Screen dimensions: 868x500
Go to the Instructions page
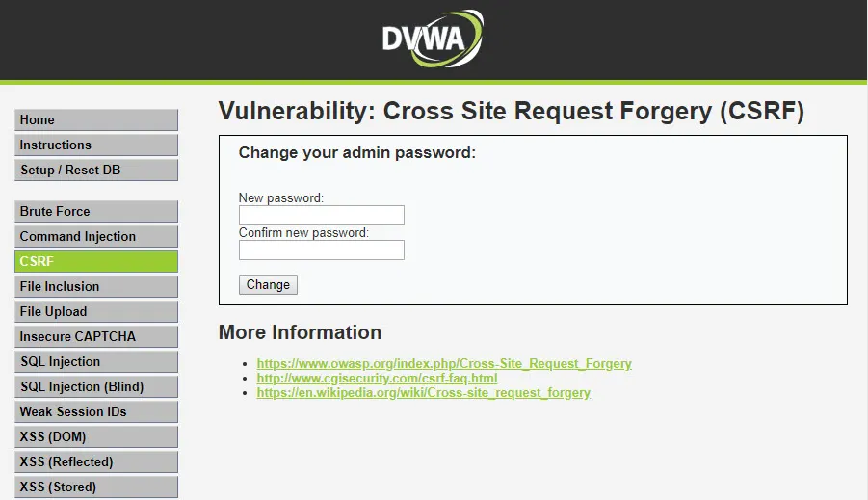(x=96, y=145)
